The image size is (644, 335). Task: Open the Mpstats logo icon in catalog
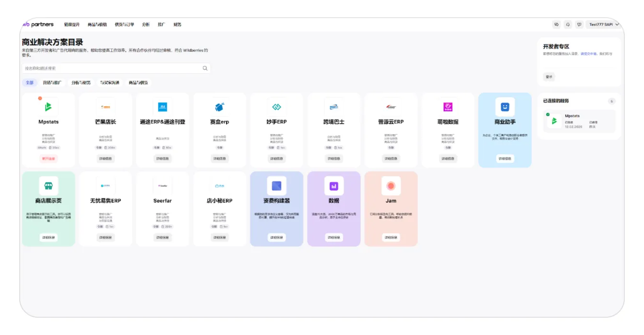[x=48, y=107]
